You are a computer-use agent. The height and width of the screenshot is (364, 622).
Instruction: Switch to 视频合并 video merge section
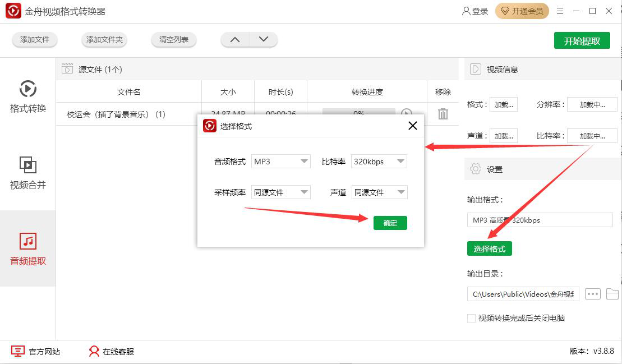pos(28,173)
